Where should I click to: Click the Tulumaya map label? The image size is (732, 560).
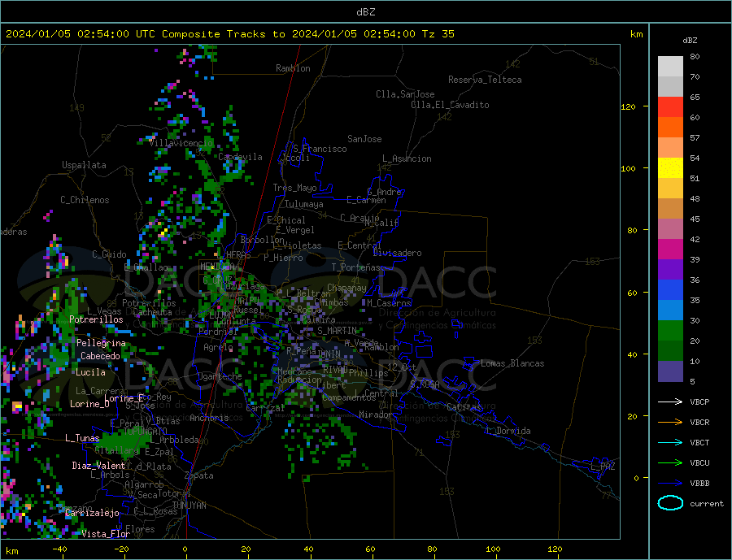(303, 204)
